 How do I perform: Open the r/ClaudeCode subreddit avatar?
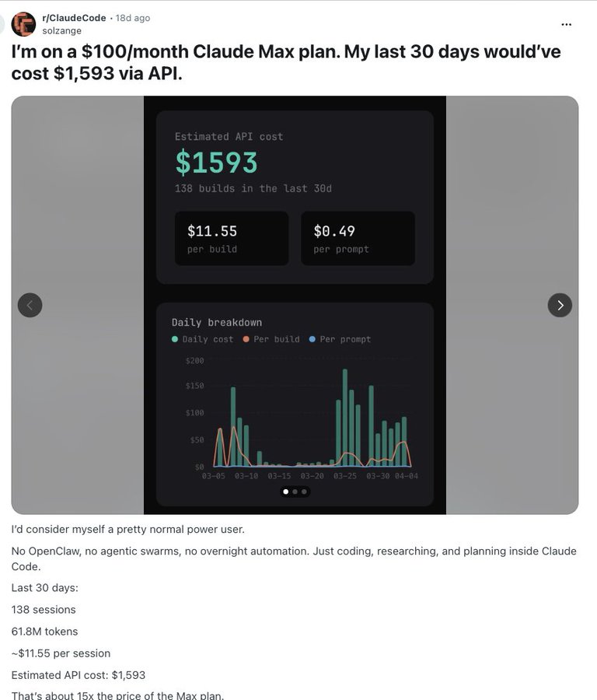click(x=23, y=24)
